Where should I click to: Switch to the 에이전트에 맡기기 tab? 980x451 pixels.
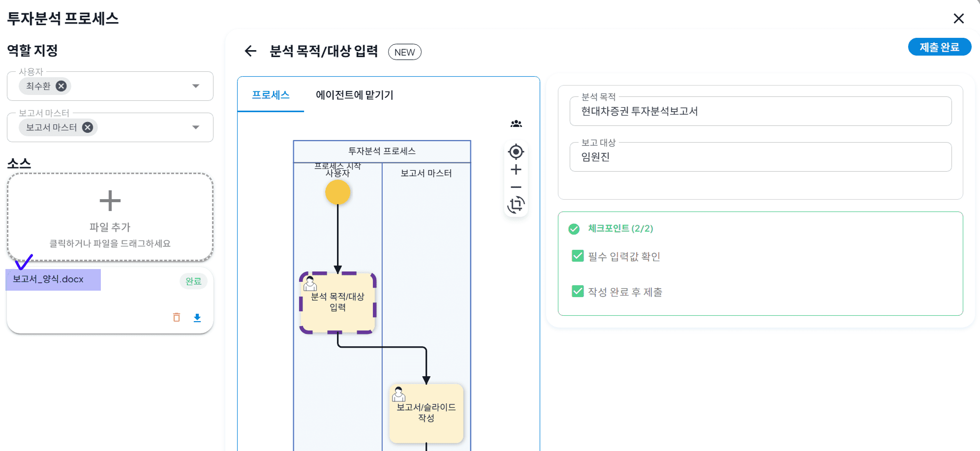[x=354, y=95]
